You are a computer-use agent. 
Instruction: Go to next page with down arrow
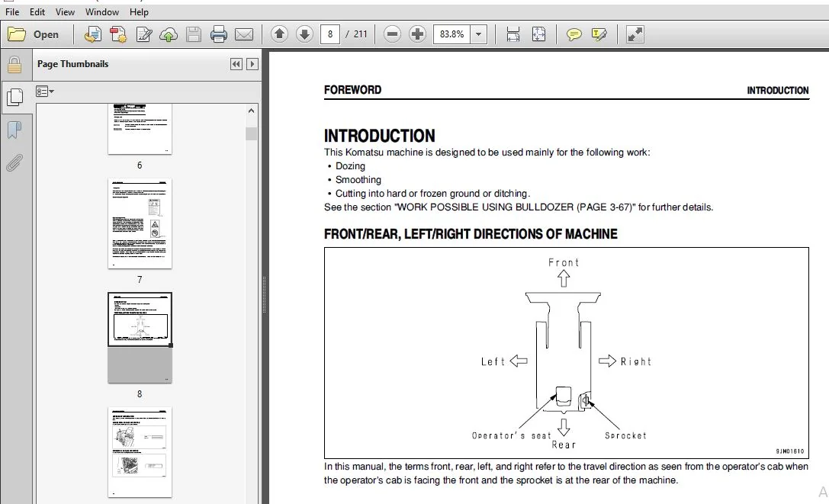click(304, 34)
